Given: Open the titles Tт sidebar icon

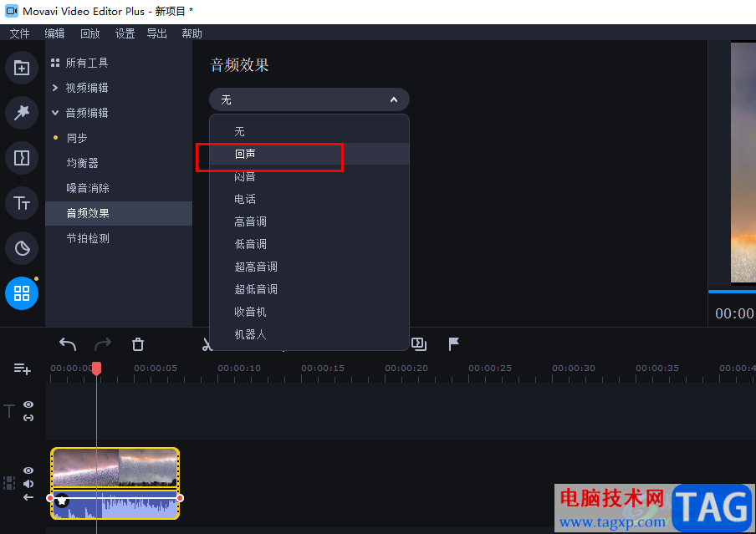Looking at the screenshot, I should point(22,203).
